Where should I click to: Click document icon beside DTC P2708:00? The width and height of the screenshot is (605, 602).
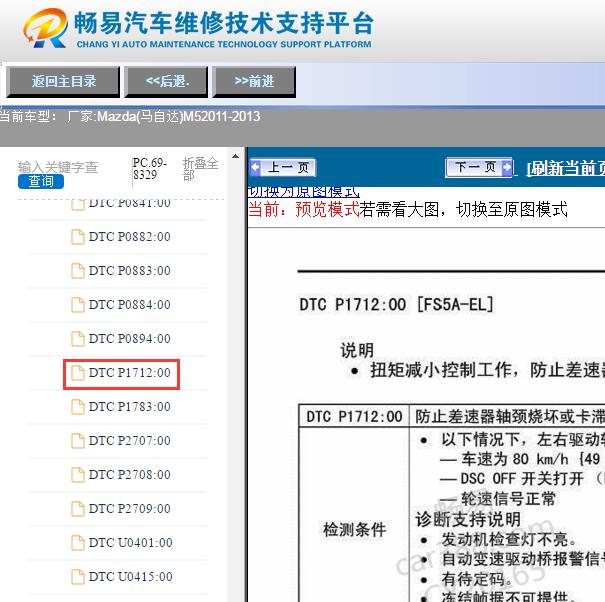click(78, 475)
